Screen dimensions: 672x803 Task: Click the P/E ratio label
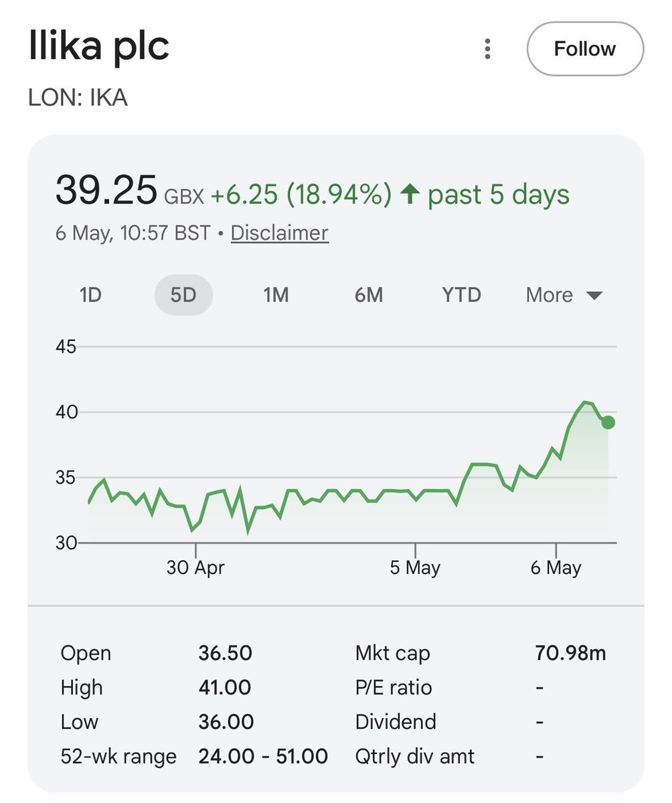tap(394, 687)
